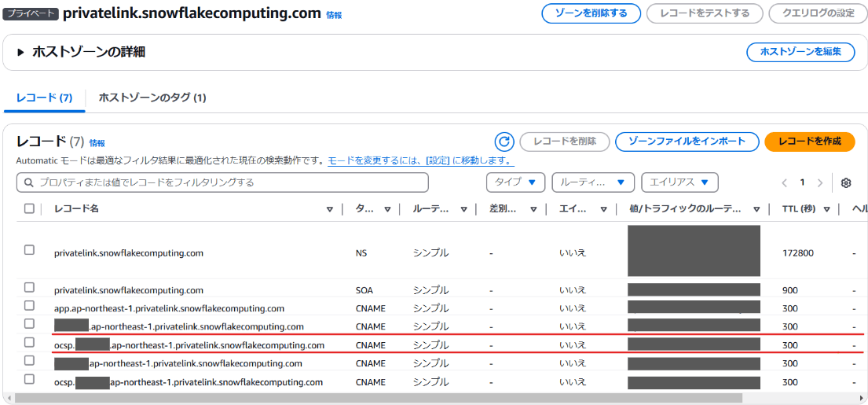The image size is (868, 405).
Task: Sort by record name column arrow
Action: coord(330,209)
